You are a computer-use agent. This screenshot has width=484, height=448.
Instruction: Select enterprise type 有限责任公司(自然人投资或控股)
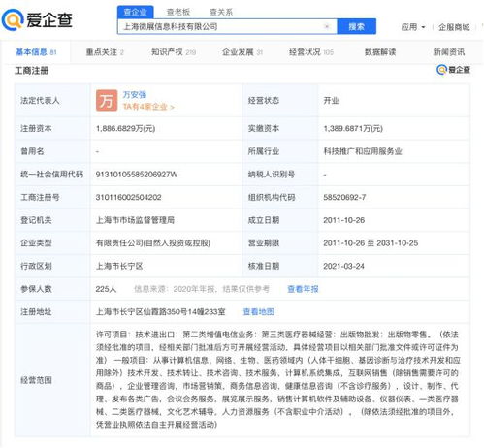click(x=153, y=243)
